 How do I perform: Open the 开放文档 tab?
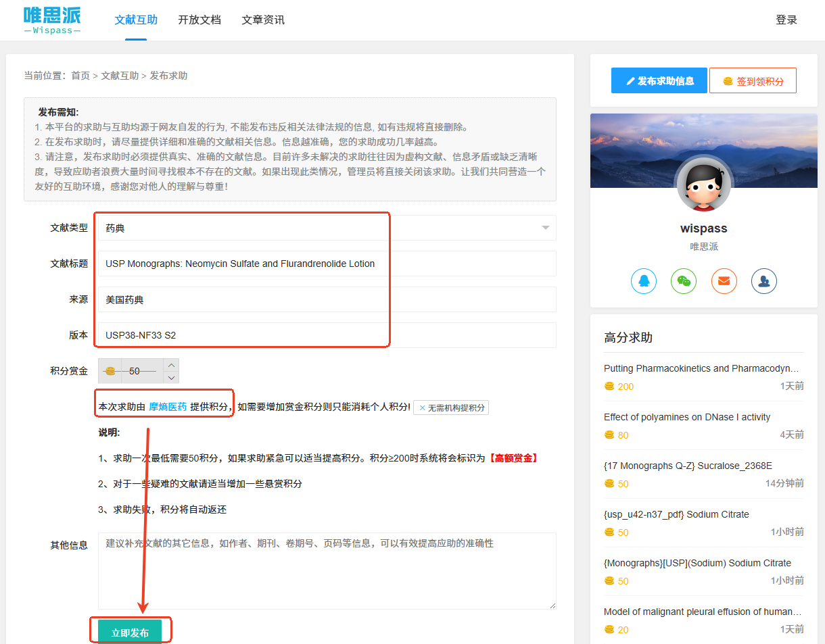click(199, 20)
